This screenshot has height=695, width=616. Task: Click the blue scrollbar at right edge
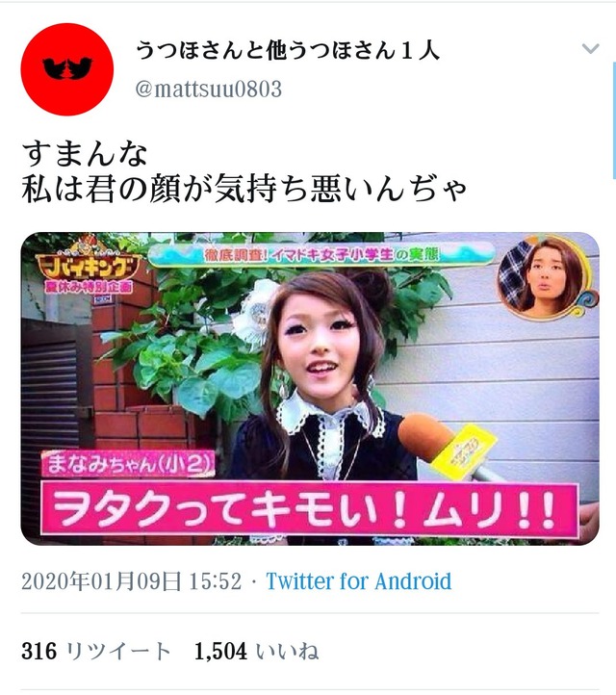coord(614,120)
